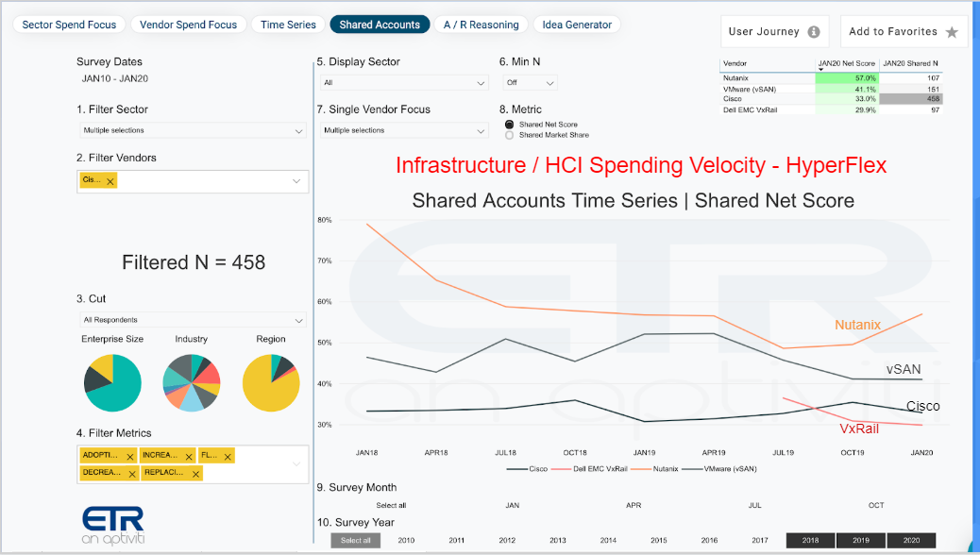The width and height of the screenshot is (980, 555).
Task: Open the Min N dropdown
Action: pos(530,82)
